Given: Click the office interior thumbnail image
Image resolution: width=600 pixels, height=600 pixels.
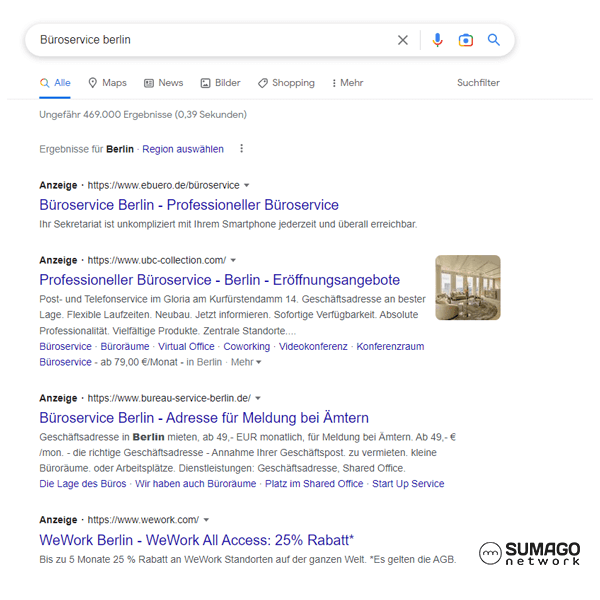Looking at the screenshot, I should coord(468,287).
